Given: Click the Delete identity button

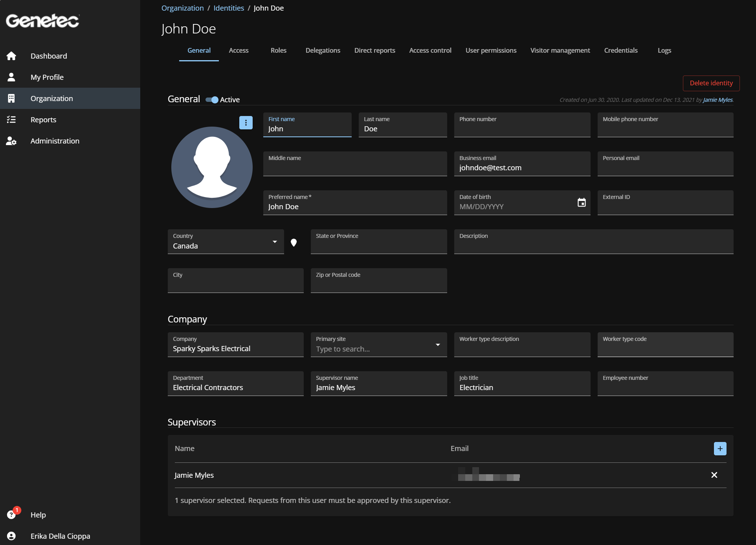Looking at the screenshot, I should coord(711,83).
